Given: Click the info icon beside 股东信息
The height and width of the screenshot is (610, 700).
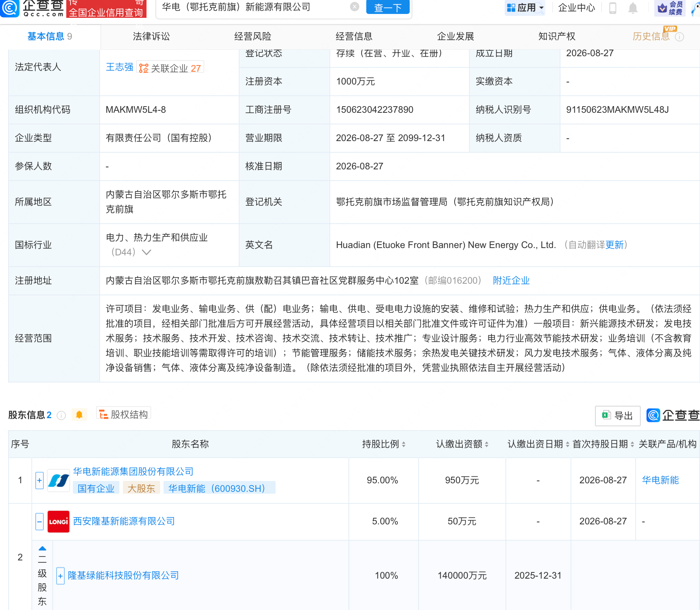Looking at the screenshot, I should tap(61, 415).
